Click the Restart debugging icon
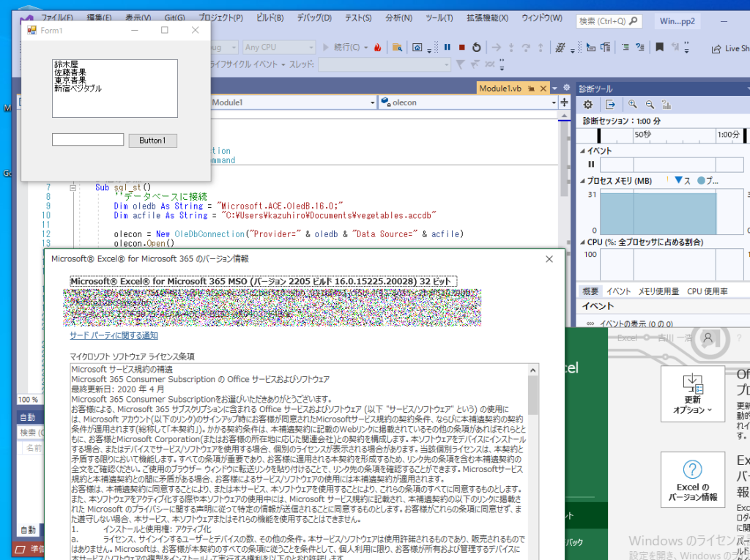This screenshot has width=750, height=560. (477, 48)
